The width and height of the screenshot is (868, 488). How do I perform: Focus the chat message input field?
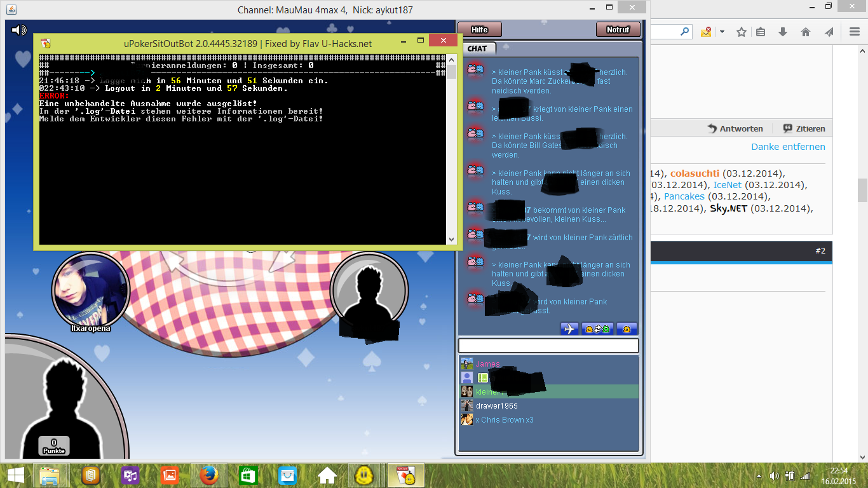548,346
